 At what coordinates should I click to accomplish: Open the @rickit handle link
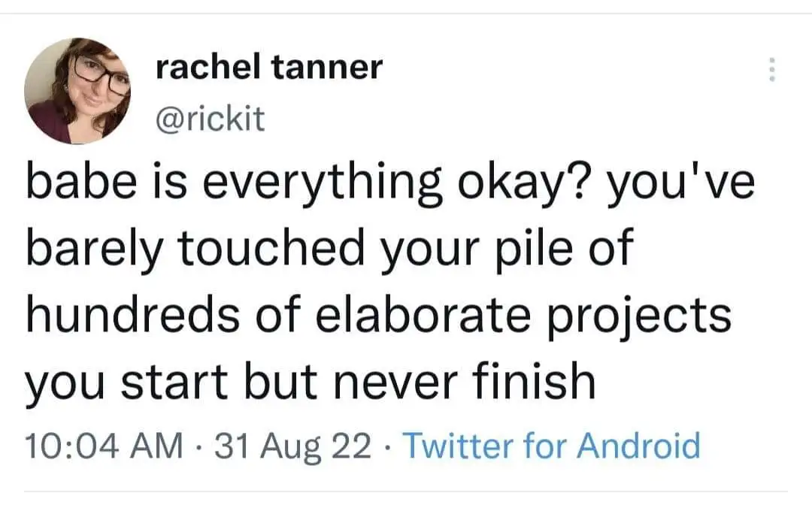click(x=211, y=119)
